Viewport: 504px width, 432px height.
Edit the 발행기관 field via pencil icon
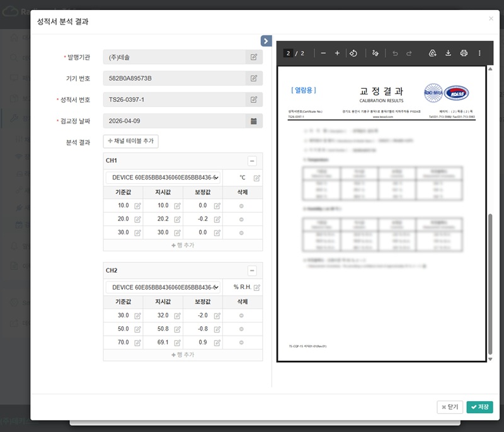[254, 57]
